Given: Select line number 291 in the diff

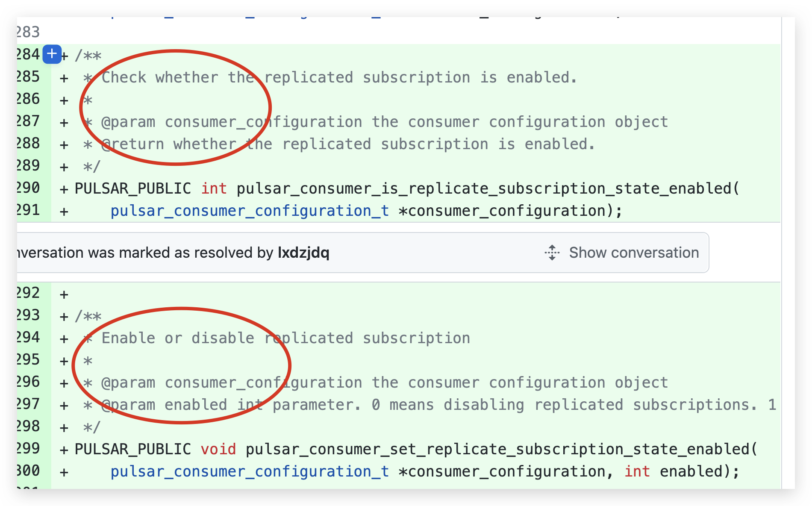Looking at the screenshot, I should coord(29,210).
